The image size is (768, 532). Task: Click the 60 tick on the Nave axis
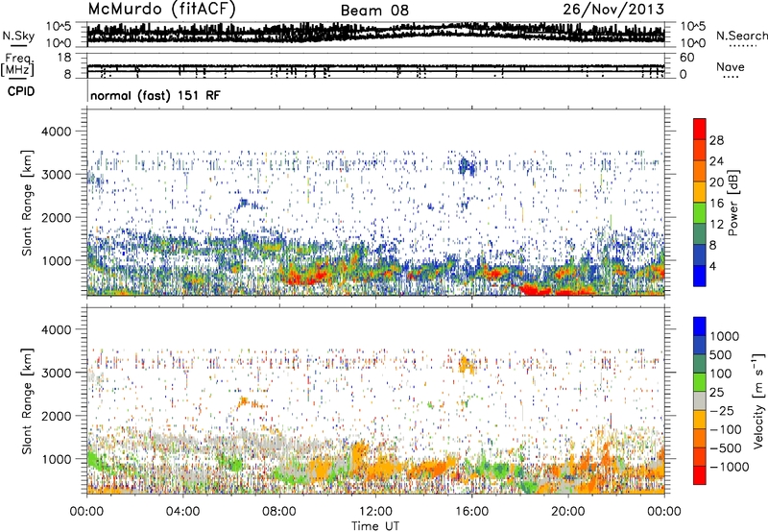point(686,58)
